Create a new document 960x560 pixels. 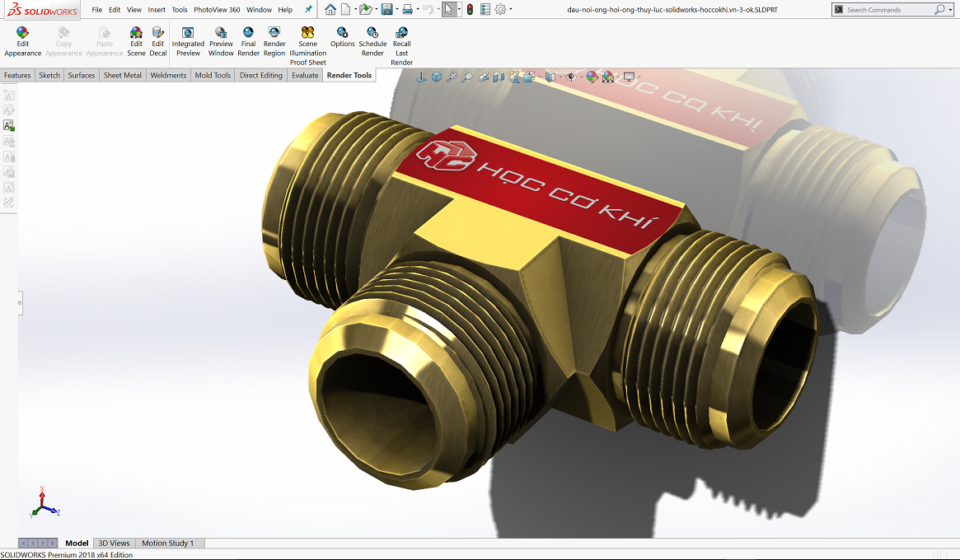(346, 9)
